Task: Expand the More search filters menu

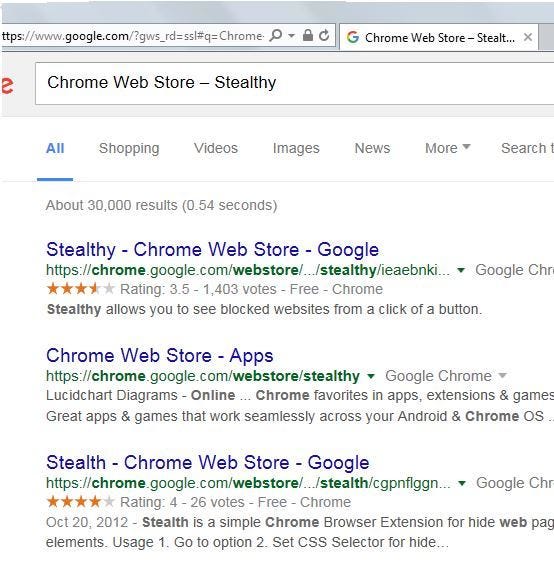Action: click(448, 148)
